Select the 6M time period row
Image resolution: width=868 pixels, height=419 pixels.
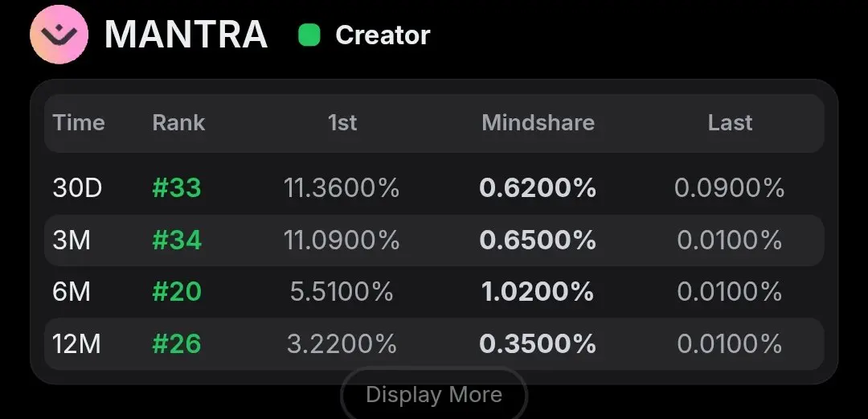tap(72, 292)
